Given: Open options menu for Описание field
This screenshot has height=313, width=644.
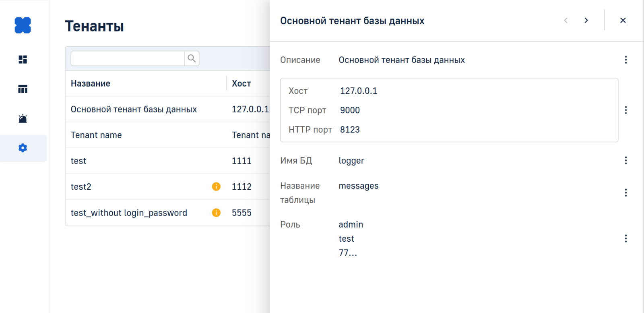Looking at the screenshot, I should point(625,60).
